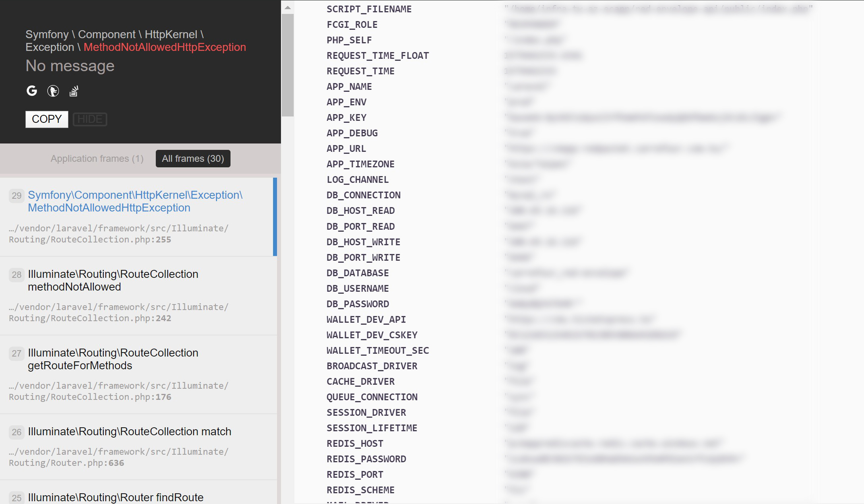Screen dimensions: 864x504
Task: Switch to All frames (30) tab
Action: click(193, 159)
